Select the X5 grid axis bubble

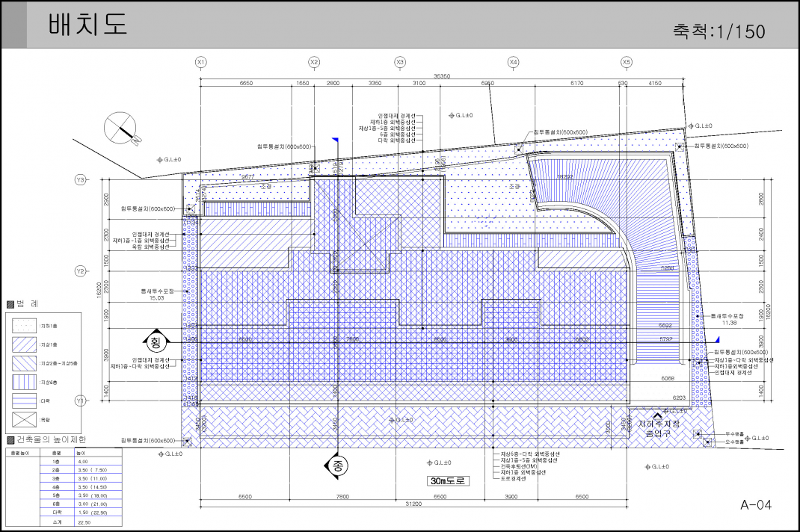[627, 61]
